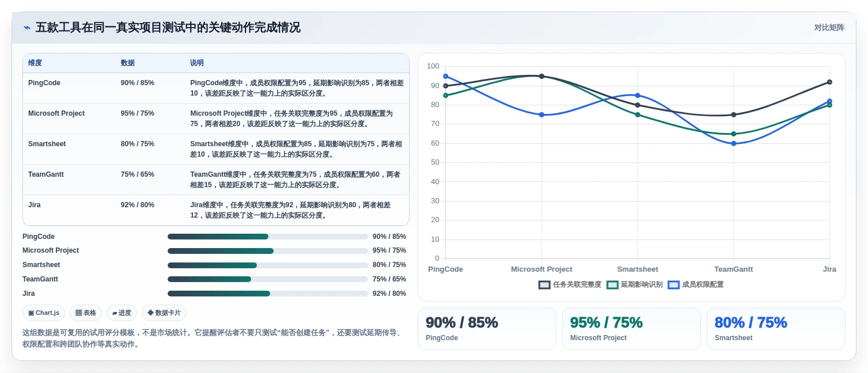Click Microsoft Project x-axis label on chart
This screenshot has width=868, height=373.
[541, 269]
